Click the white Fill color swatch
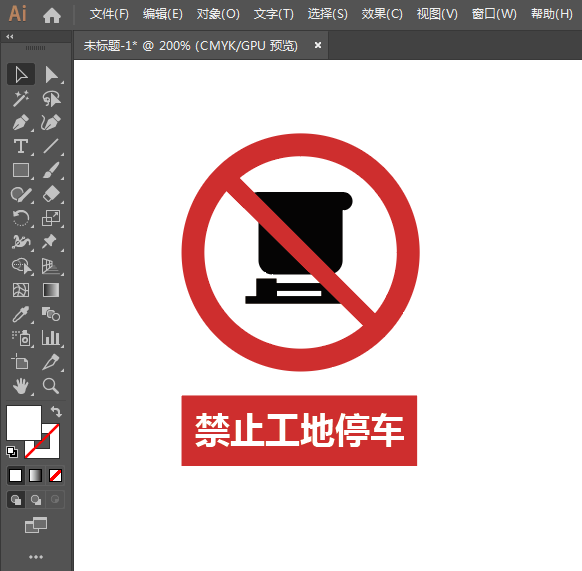This screenshot has height=571, width=582. 24,423
